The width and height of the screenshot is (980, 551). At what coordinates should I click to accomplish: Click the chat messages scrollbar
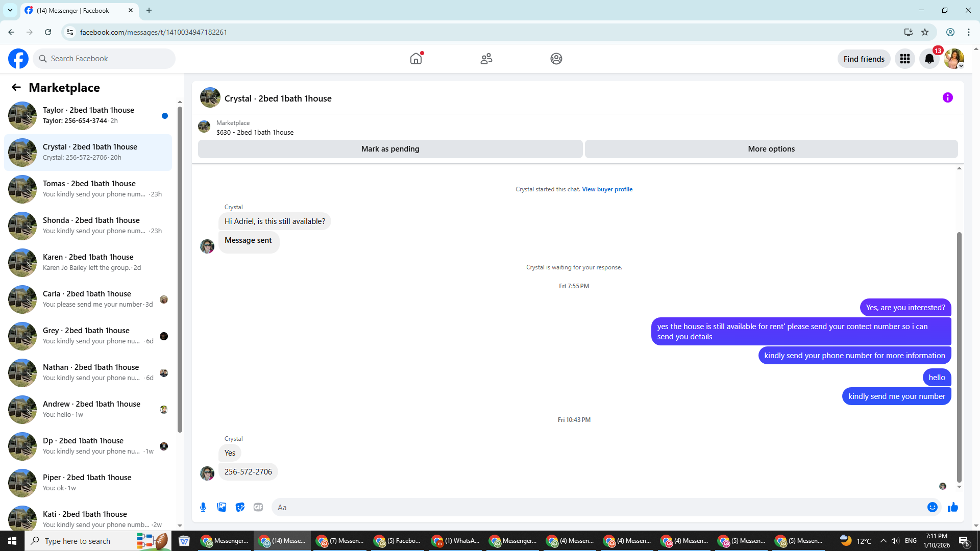959,357
